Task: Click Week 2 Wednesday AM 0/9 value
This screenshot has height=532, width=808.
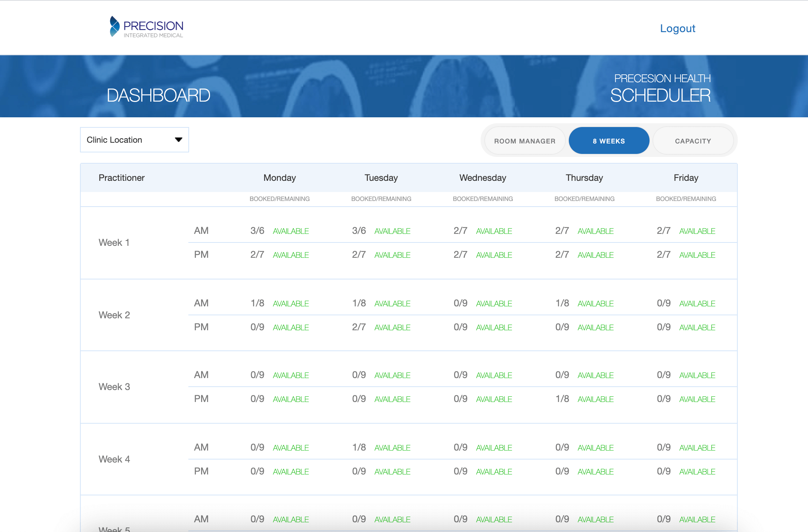Action: click(461, 303)
